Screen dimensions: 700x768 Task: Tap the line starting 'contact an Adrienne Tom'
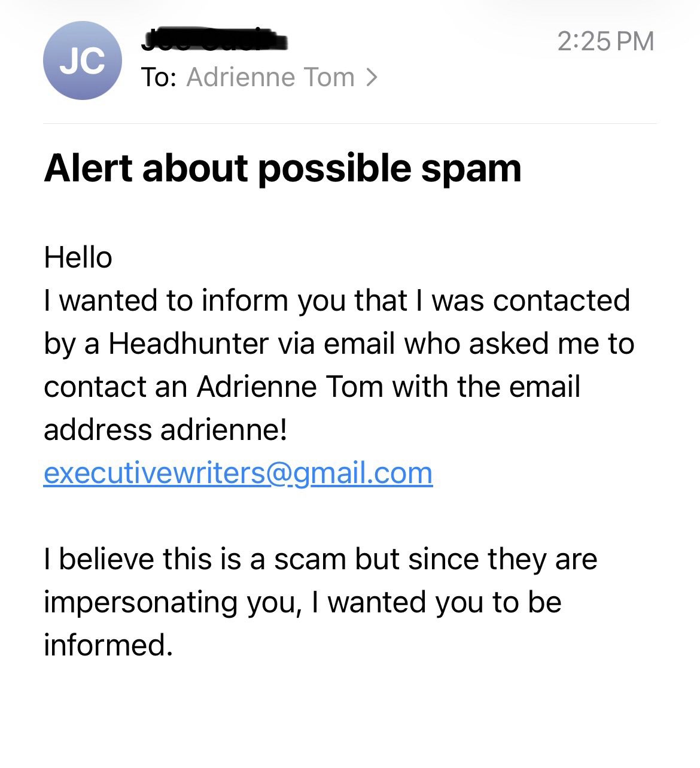(311, 387)
